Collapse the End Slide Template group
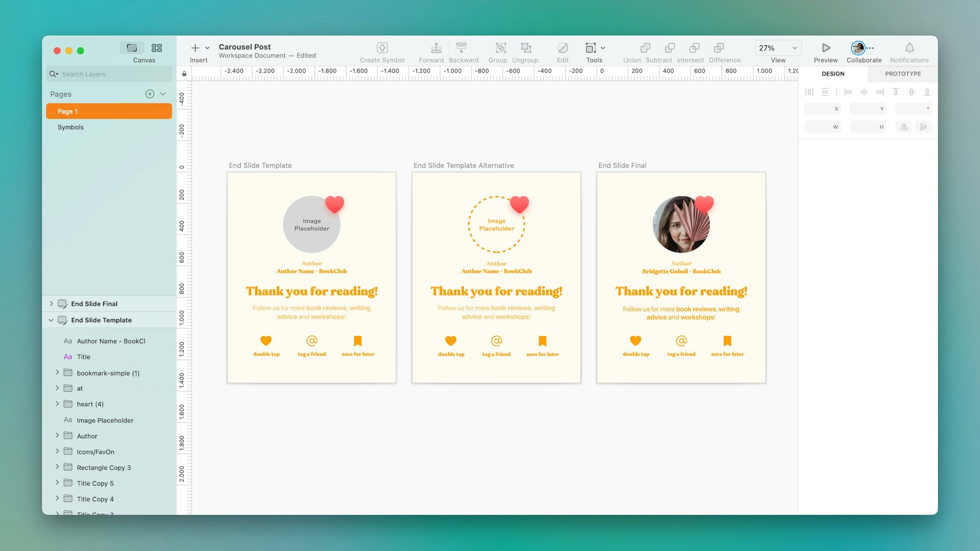980x551 pixels. (51, 320)
